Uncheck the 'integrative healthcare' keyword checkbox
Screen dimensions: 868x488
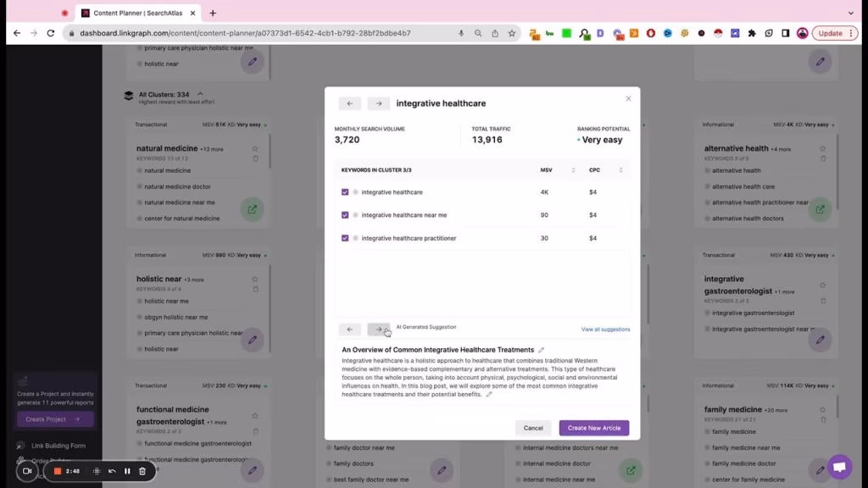coord(345,192)
